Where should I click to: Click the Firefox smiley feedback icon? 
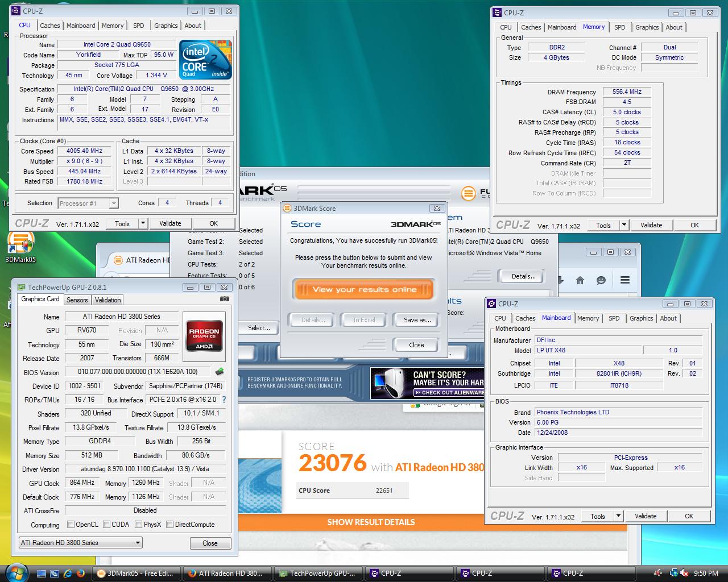601,280
